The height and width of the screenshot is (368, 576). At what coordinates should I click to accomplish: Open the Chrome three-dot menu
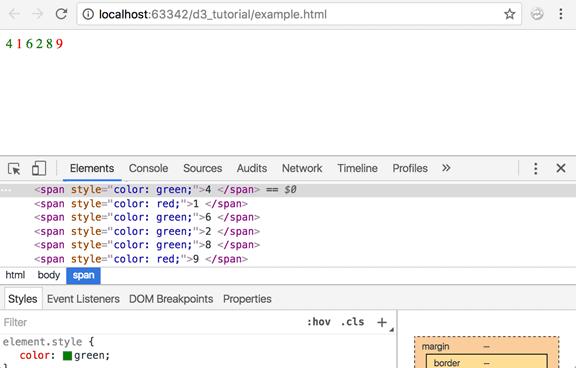[x=561, y=14]
